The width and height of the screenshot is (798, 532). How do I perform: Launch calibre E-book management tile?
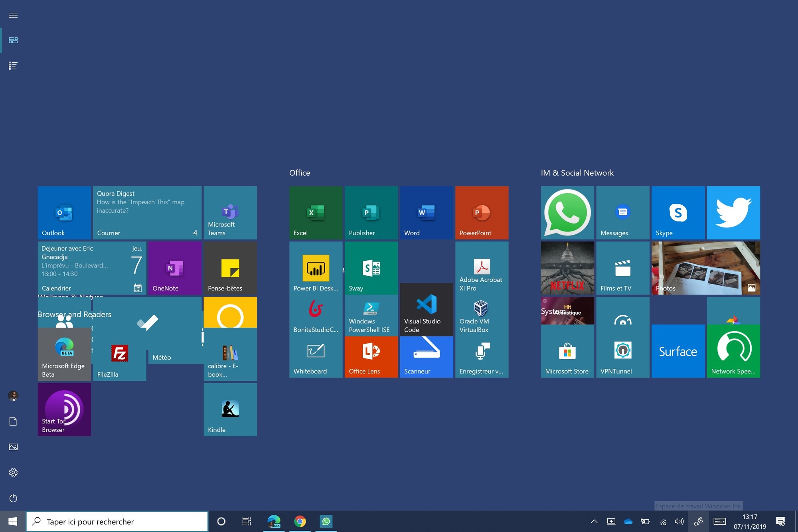[x=230, y=354]
